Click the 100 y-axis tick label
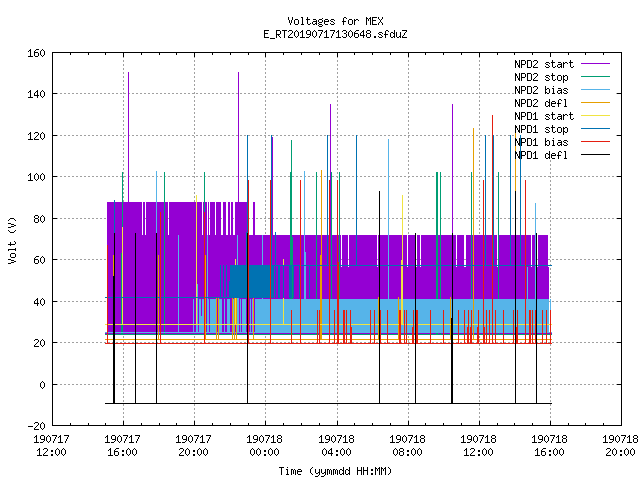This screenshot has height=480, width=640. [x=36, y=177]
